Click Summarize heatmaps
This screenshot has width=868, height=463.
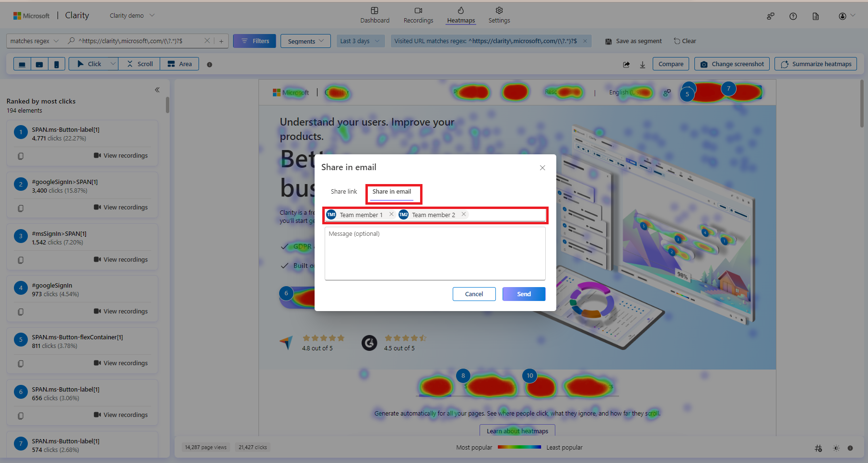[x=816, y=64]
